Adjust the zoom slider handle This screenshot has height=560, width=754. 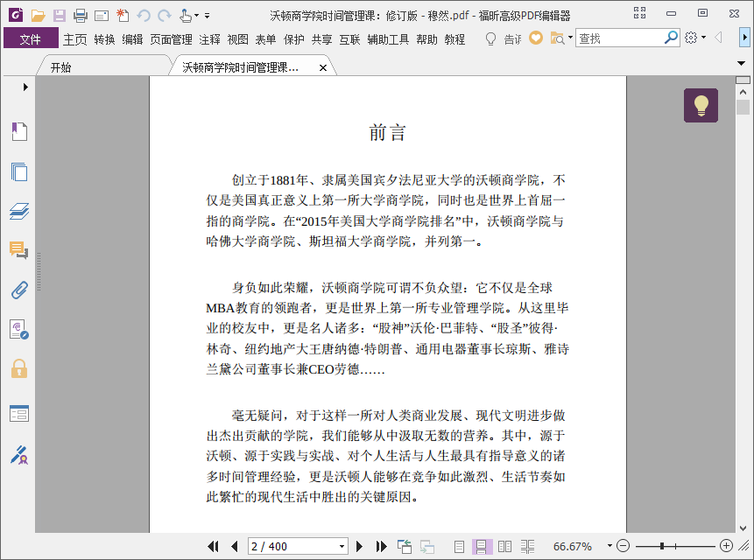(662, 546)
